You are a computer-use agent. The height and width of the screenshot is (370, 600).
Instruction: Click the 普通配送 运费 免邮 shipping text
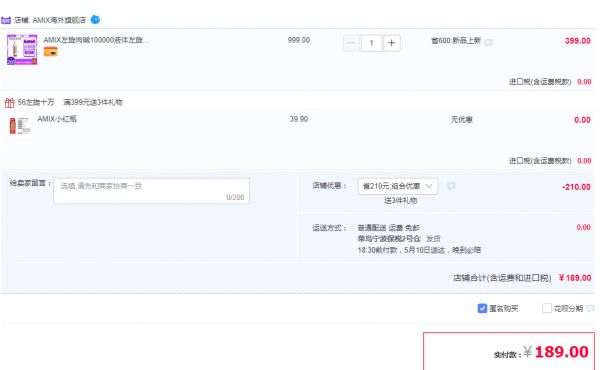388,228
